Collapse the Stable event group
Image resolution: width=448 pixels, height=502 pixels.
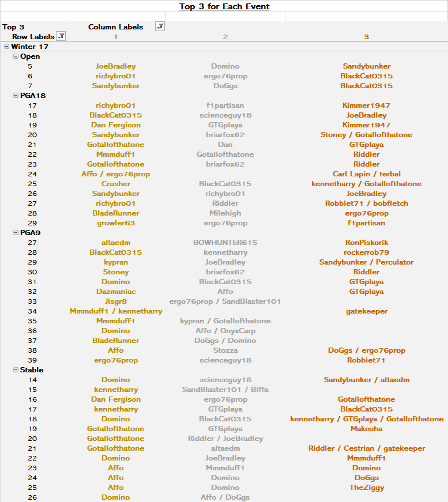pos(16,370)
